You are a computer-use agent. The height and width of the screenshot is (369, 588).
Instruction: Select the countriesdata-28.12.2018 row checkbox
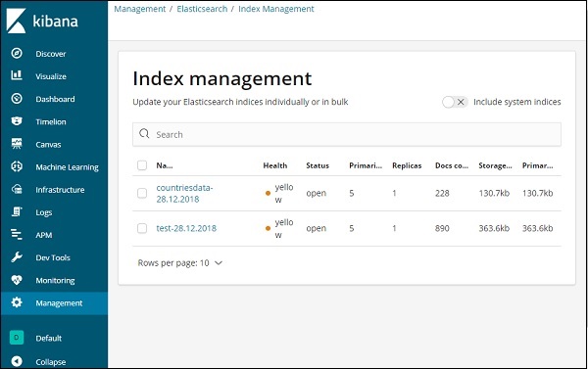click(x=142, y=193)
